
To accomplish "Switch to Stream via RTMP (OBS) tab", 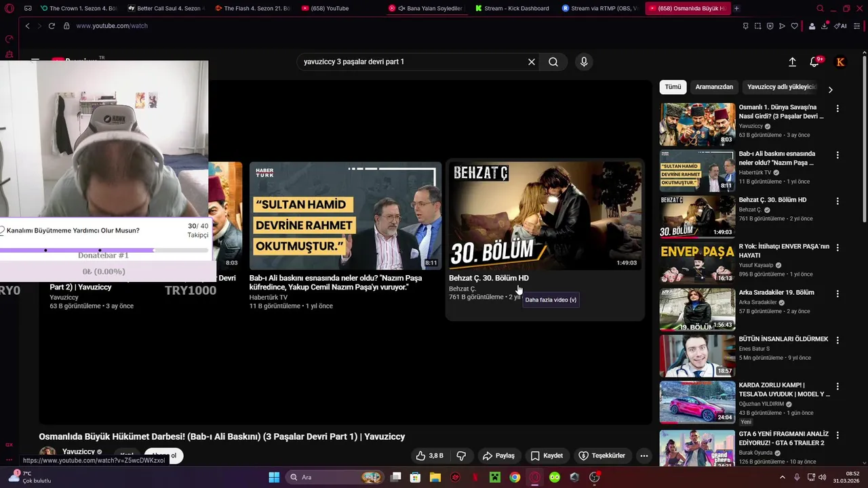I will pyautogui.click(x=600, y=8).
